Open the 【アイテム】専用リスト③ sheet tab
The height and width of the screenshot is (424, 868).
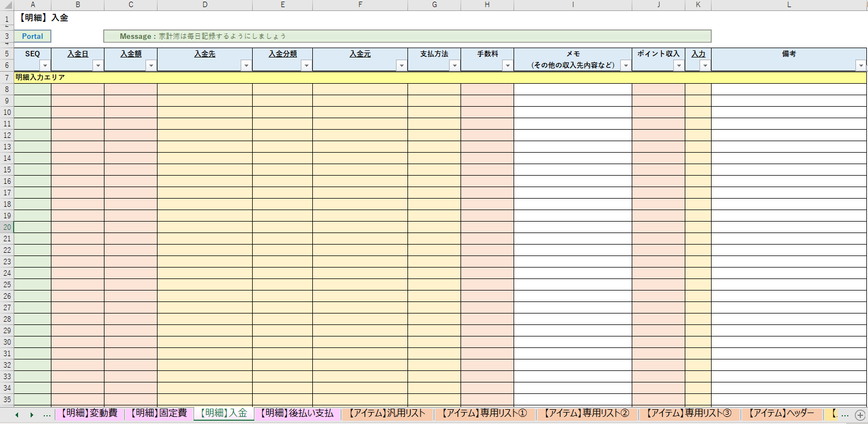(x=690, y=414)
